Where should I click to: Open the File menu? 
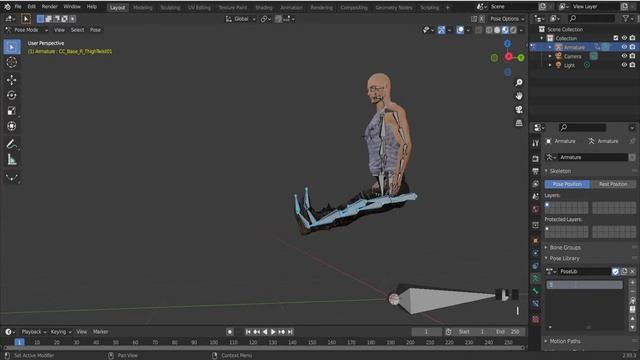coord(18,7)
